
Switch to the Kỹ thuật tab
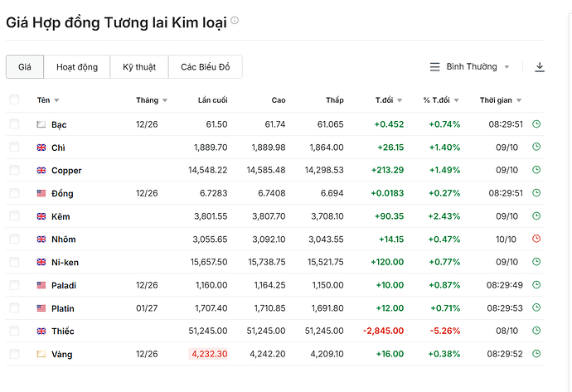[139, 67]
